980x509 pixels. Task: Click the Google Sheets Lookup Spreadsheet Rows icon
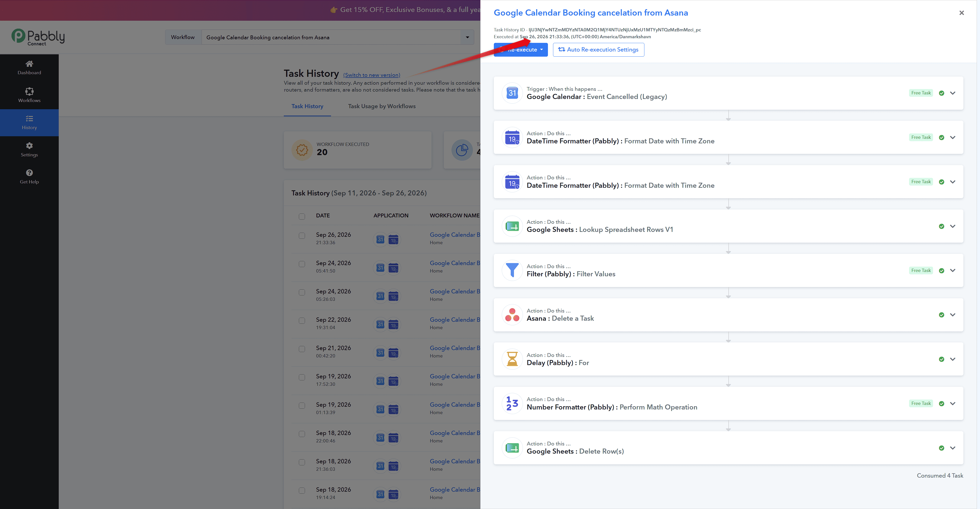pyautogui.click(x=512, y=226)
